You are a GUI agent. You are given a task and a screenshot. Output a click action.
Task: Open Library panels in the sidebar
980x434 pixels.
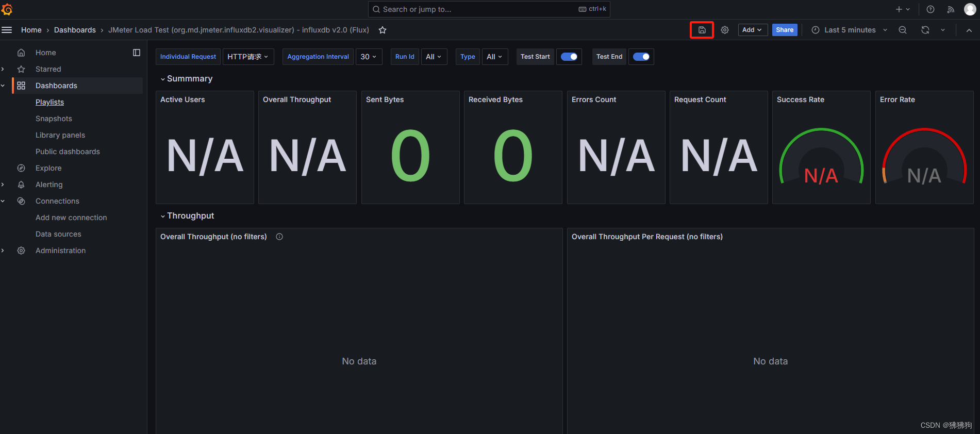pyautogui.click(x=60, y=135)
